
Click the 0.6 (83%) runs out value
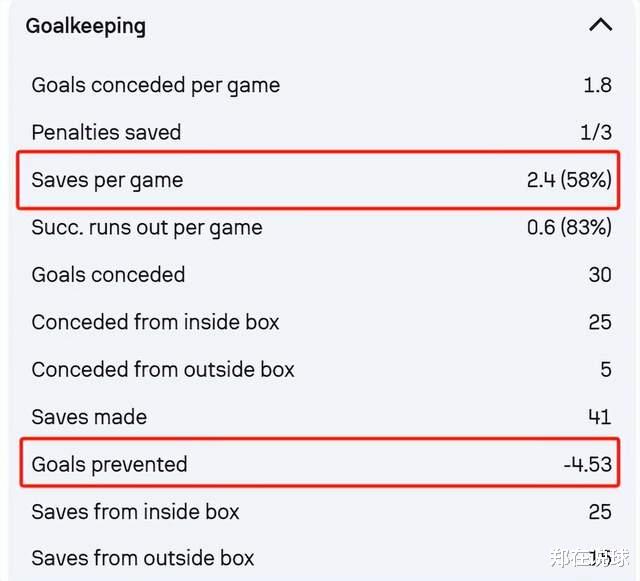click(x=569, y=227)
